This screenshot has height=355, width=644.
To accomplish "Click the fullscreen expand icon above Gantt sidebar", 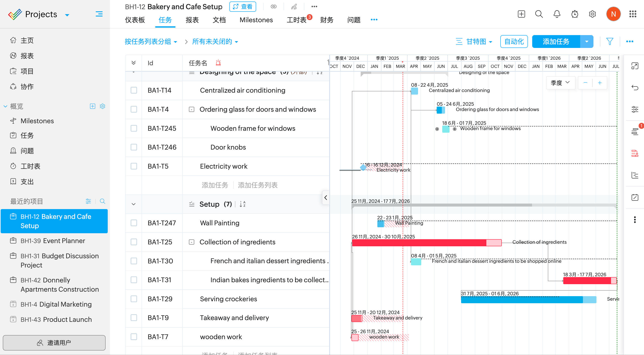I will click(635, 66).
